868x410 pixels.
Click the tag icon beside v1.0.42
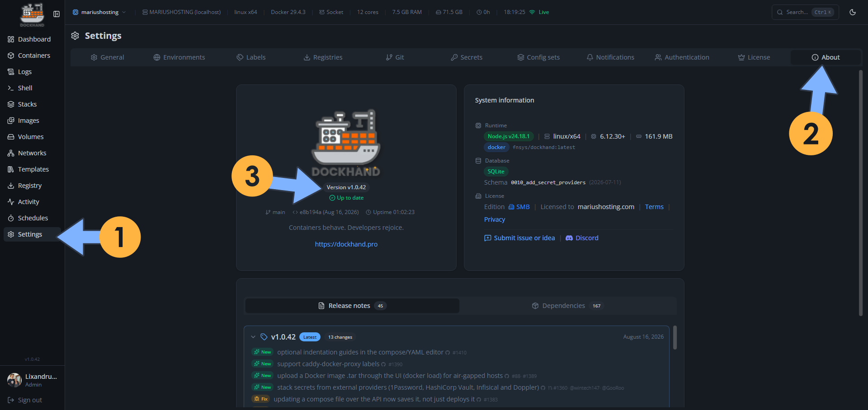(264, 337)
